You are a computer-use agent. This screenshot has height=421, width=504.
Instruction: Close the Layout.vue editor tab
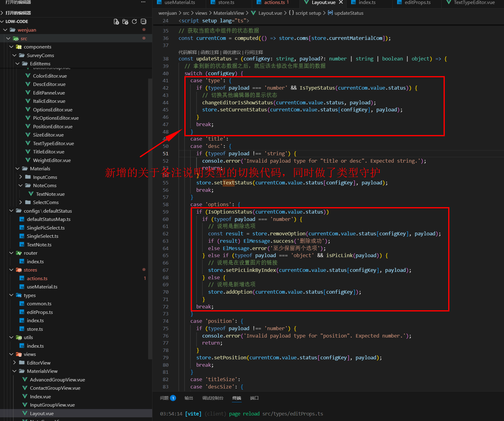click(x=341, y=2)
